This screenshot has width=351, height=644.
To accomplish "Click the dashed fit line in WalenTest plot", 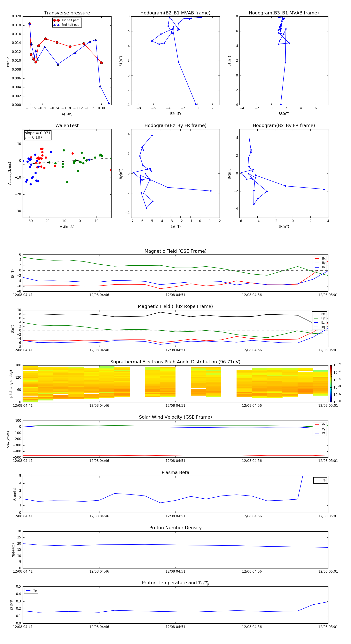I will 67,161.
